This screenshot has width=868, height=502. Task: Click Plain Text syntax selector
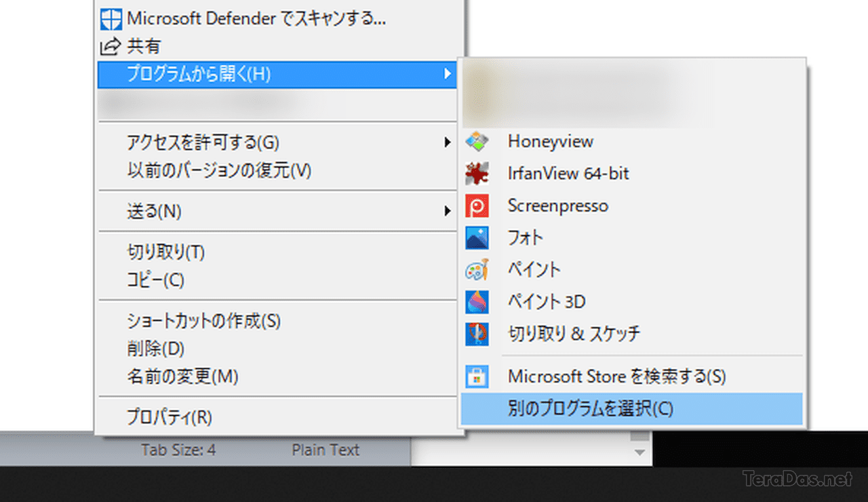click(x=326, y=450)
